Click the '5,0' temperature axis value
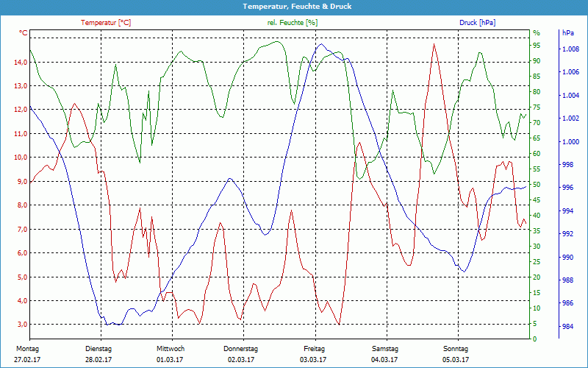The width and height of the screenshot is (588, 368). tap(22, 277)
